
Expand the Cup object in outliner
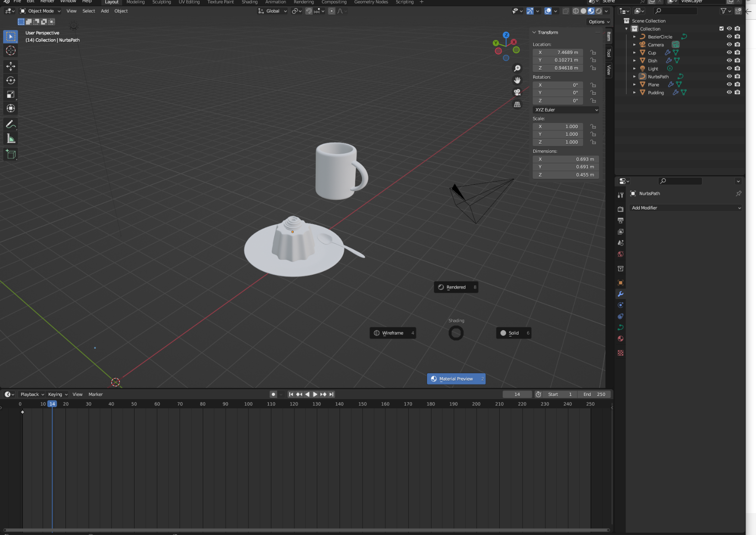click(x=634, y=53)
